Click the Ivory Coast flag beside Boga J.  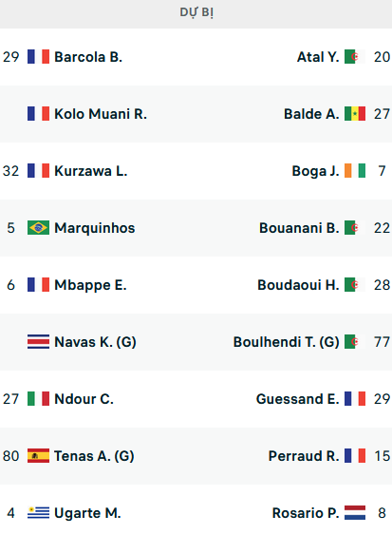(355, 171)
